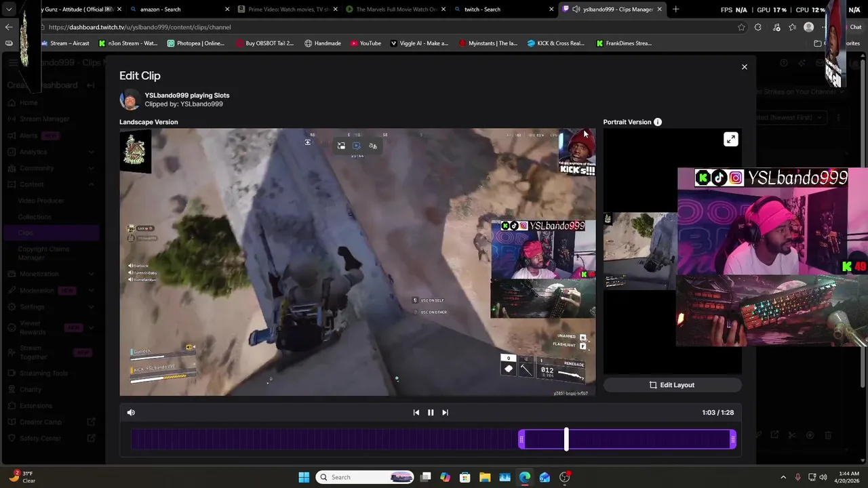Open the browser profile avatar
This screenshot has width=868, height=488.
(808, 27)
